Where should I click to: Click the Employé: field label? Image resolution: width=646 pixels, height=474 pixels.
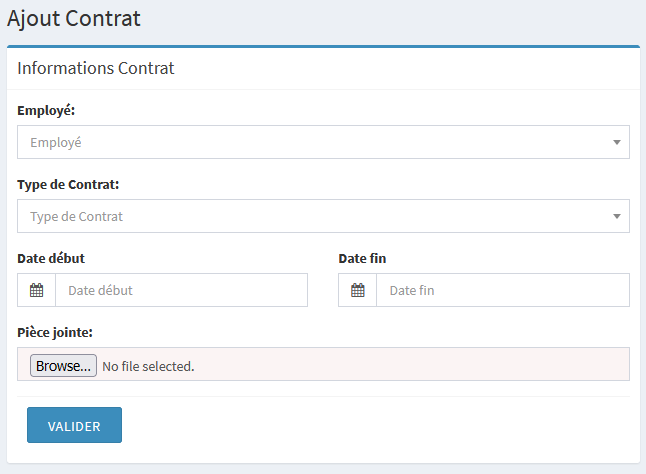pyautogui.click(x=46, y=110)
